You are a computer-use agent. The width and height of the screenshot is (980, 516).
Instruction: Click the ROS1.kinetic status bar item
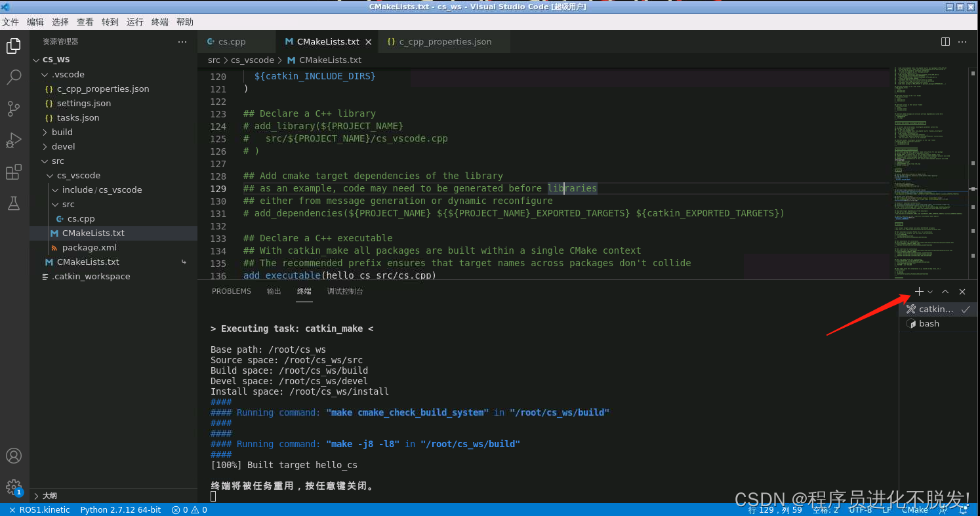coord(39,509)
